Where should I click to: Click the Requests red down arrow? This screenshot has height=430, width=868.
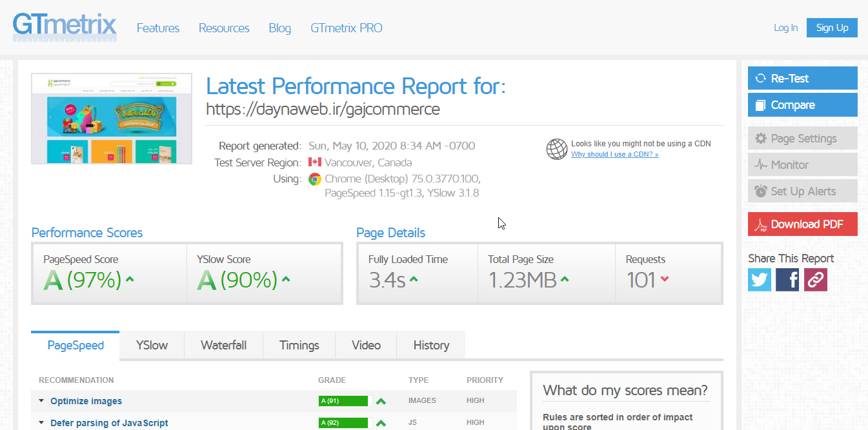(x=665, y=279)
